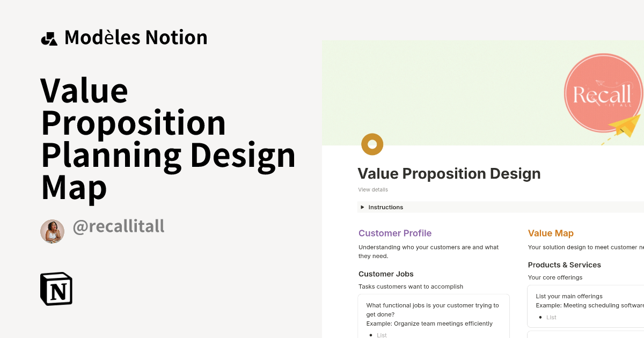The image size is (644, 338).
Task: Click the @recallitall username link
Action: point(119,226)
